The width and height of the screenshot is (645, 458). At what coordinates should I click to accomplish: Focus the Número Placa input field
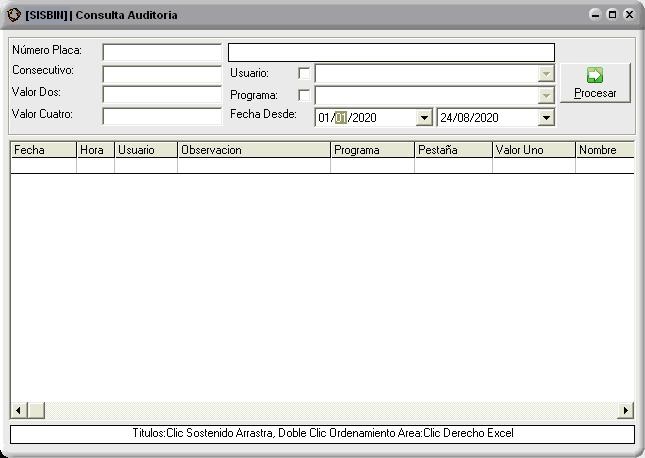click(161, 52)
